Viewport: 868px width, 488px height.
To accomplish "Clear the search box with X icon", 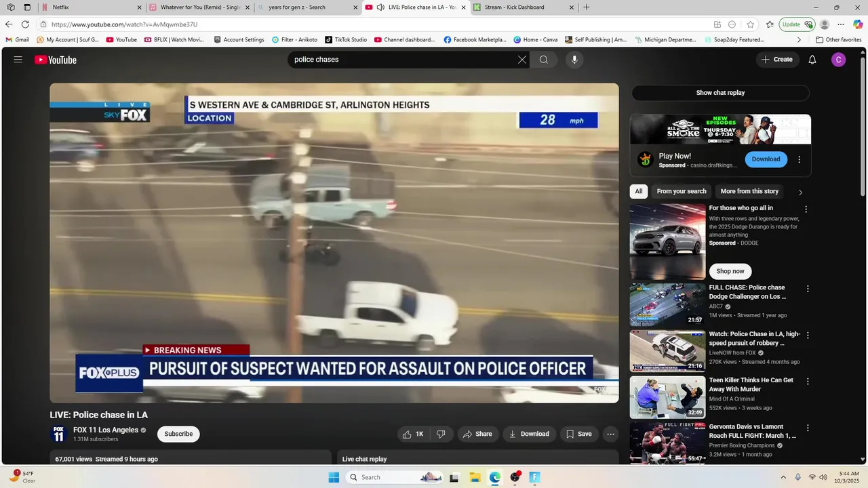I will 521,60.
